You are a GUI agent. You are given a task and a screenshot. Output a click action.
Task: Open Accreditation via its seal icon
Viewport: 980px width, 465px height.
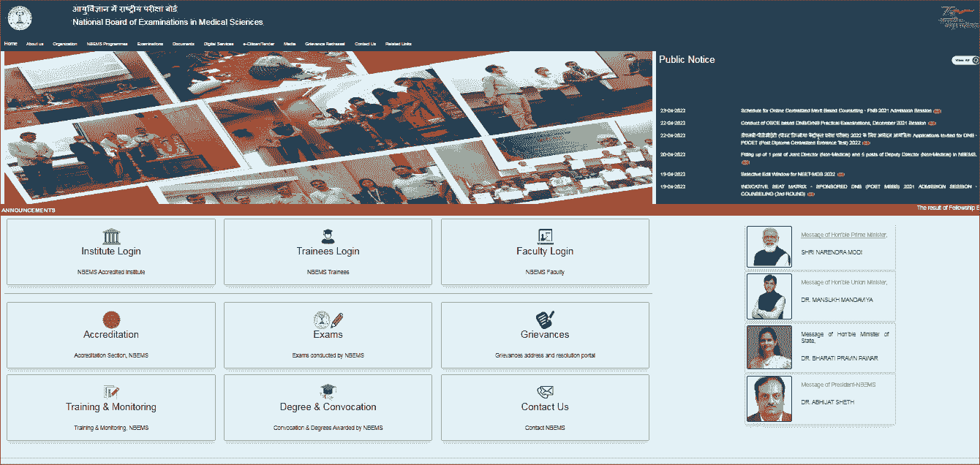(111, 320)
